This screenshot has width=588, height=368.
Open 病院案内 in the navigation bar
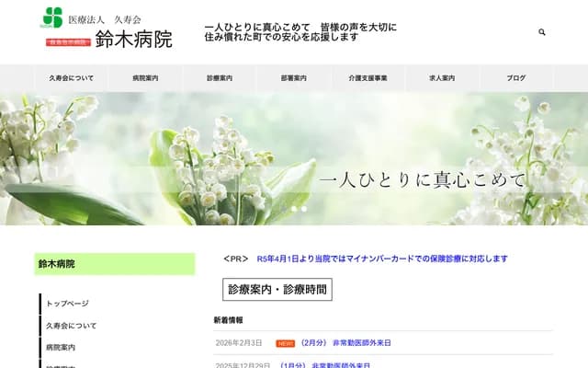point(145,78)
